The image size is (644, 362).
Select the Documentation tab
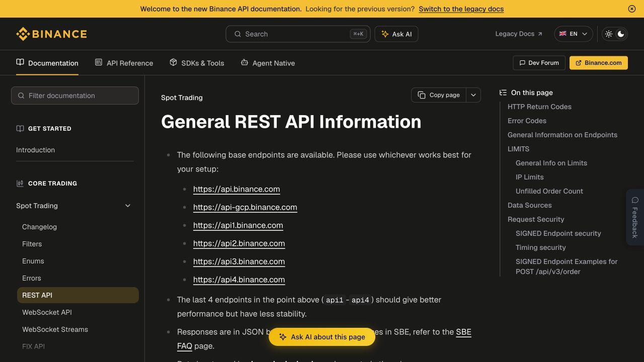click(x=47, y=63)
